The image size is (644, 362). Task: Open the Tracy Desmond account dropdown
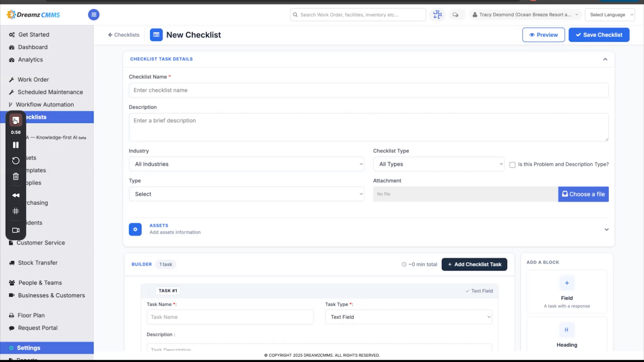pos(525,15)
